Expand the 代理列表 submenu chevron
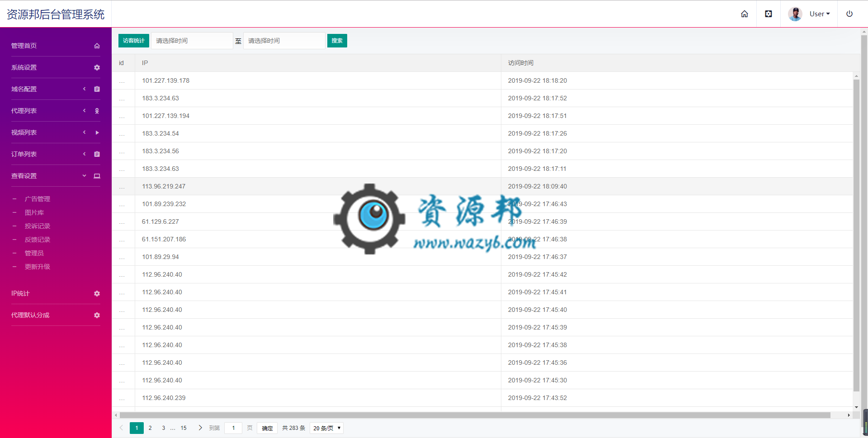Viewport: 868px width, 438px height. click(84, 111)
